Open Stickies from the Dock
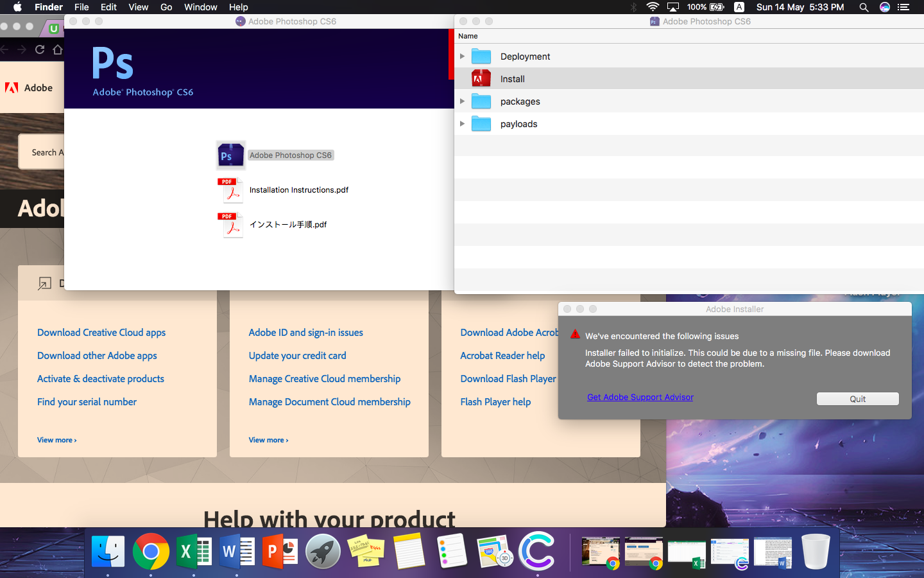Screen dimensions: 924x578 [x=366, y=551]
